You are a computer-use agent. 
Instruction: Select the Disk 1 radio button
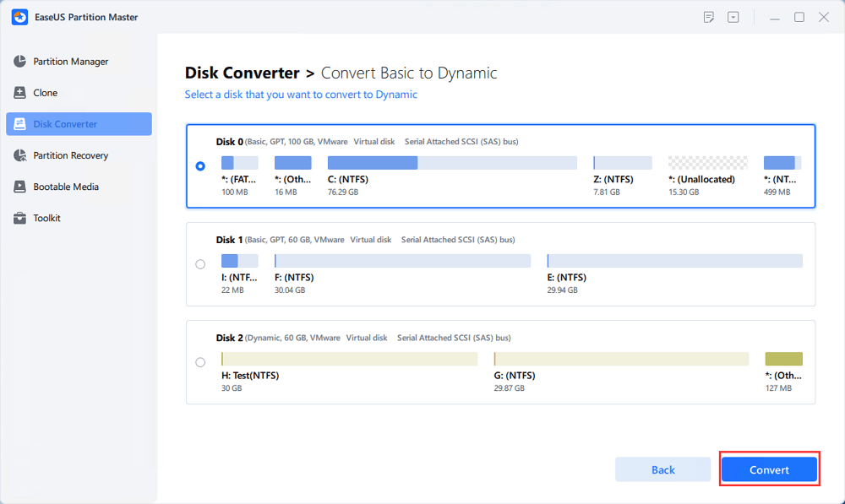coord(200,264)
